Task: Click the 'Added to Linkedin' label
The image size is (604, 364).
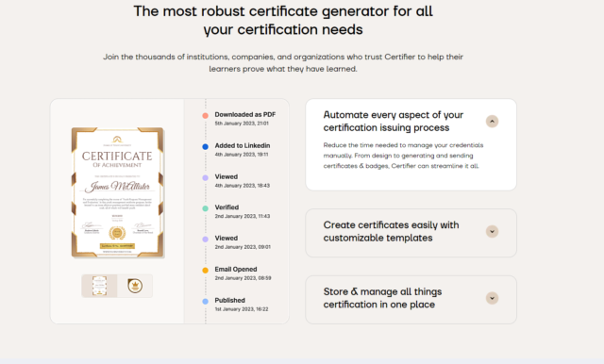Action: (x=243, y=146)
